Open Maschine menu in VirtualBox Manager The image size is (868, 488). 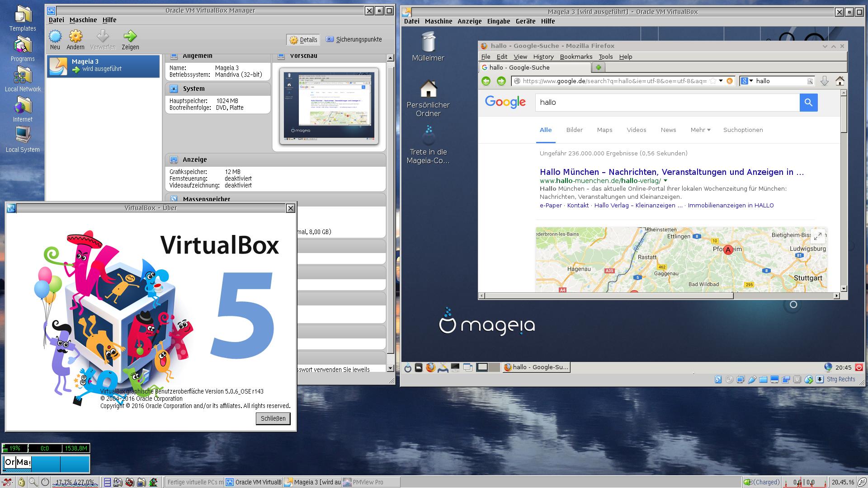click(83, 20)
